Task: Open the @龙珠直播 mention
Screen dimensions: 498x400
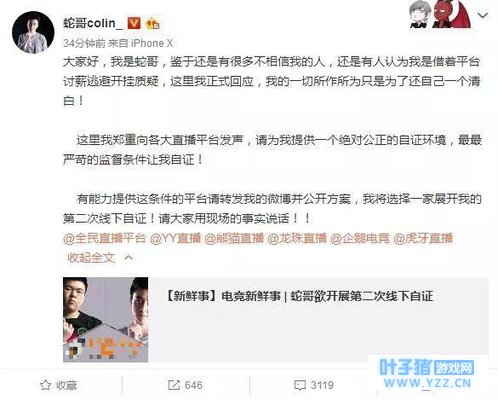Action: pyautogui.click(x=297, y=238)
